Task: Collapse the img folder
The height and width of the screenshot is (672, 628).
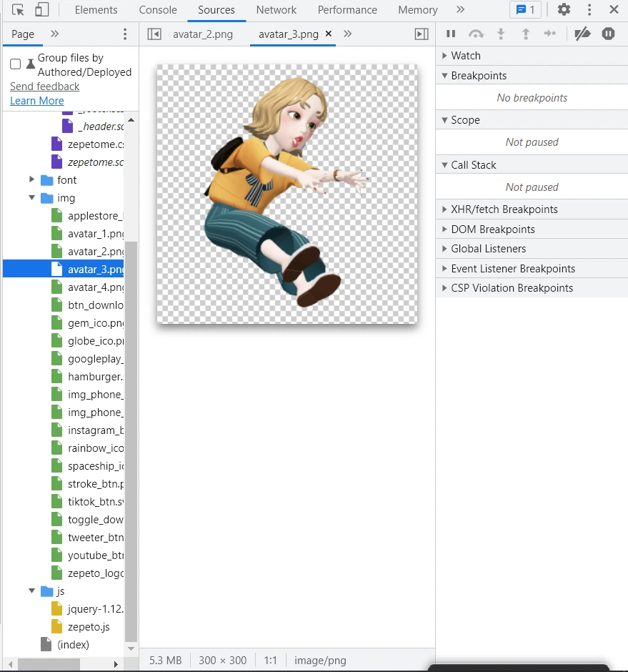Action: coord(31,197)
